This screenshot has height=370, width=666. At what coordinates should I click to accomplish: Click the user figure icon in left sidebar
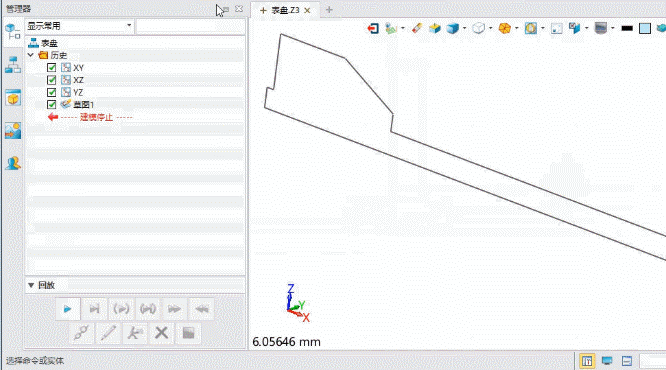pyautogui.click(x=13, y=163)
